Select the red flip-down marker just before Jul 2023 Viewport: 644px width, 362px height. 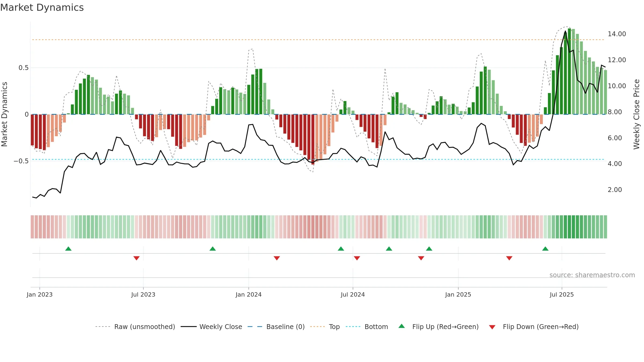pos(137,258)
